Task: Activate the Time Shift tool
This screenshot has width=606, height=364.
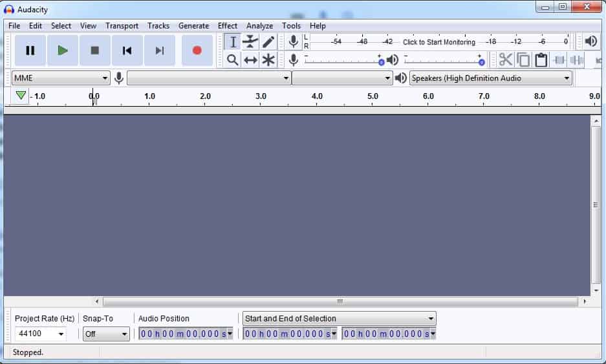Action: (250, 60)
